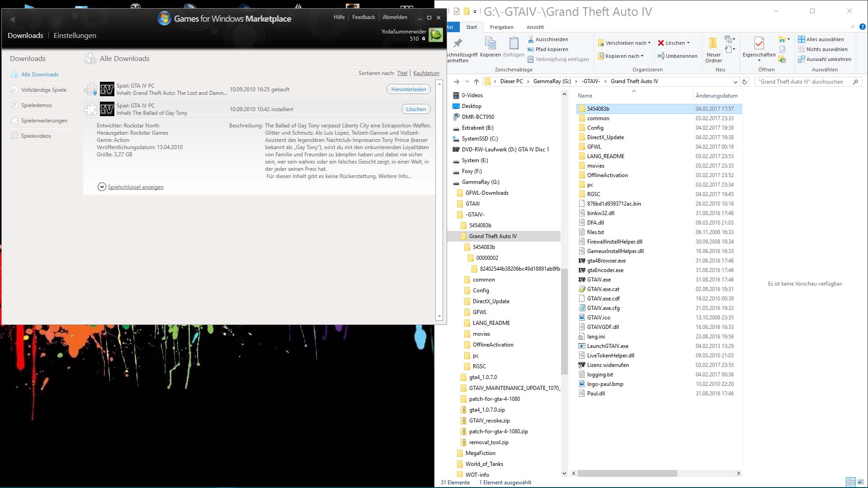Open the GTAIV.exe file
Image resolution: width=868 pixels, height=488 pixels.
click(599, 280)
